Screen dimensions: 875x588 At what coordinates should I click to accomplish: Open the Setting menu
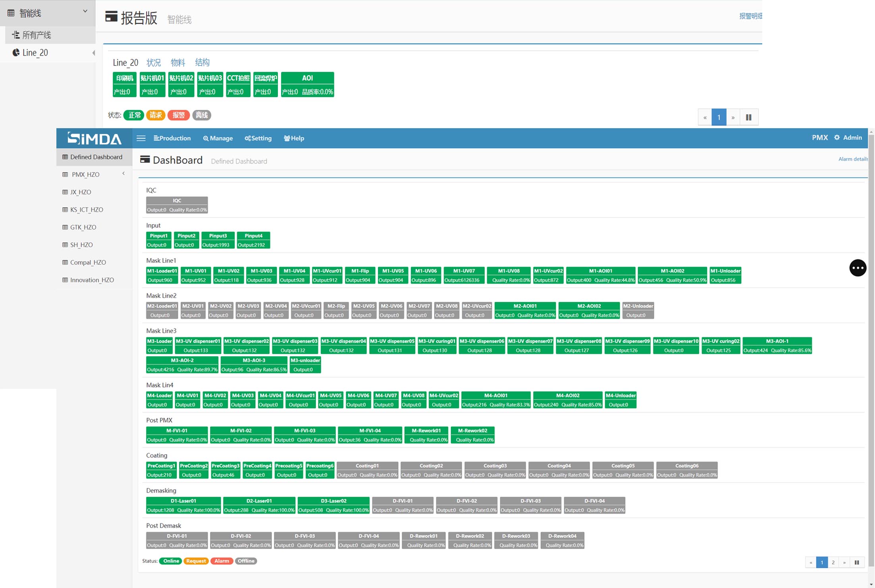coord(258,138)
